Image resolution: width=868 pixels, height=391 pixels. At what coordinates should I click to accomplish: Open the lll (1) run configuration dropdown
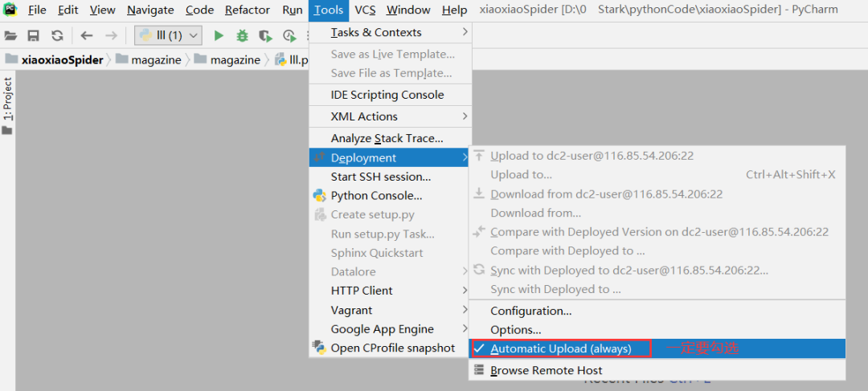coord(168,36)
